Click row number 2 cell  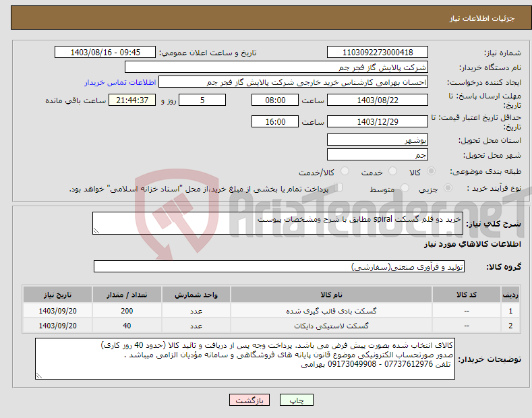(x=510, y=326)
